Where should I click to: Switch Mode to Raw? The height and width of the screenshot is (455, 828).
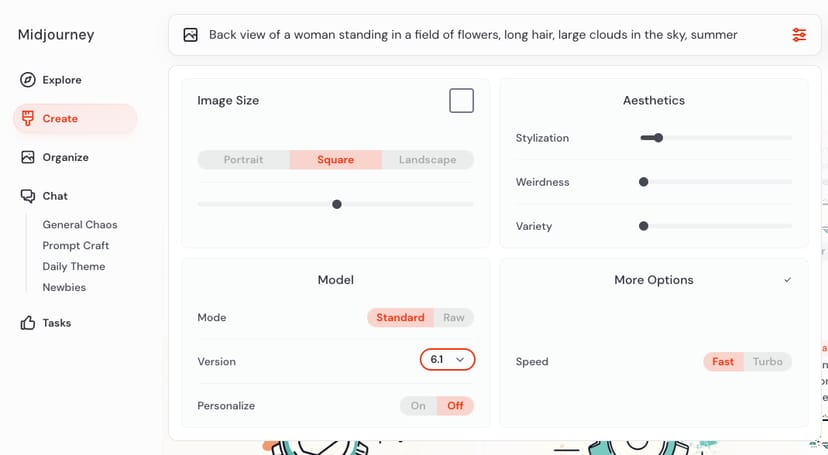(x=454, y=317)
